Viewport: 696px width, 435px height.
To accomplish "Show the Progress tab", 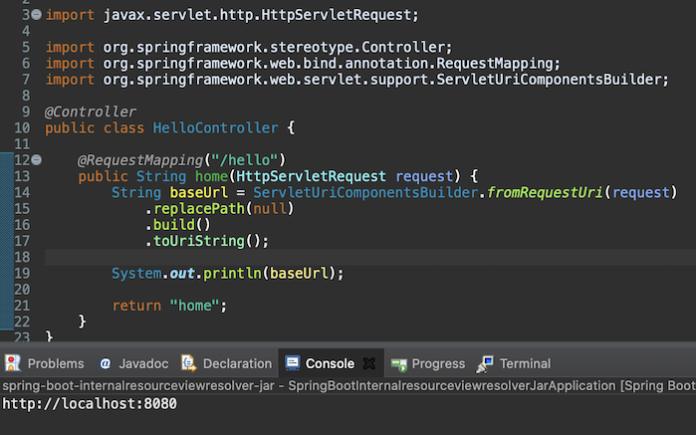I will pyautogui.click(x=438, y=364).
